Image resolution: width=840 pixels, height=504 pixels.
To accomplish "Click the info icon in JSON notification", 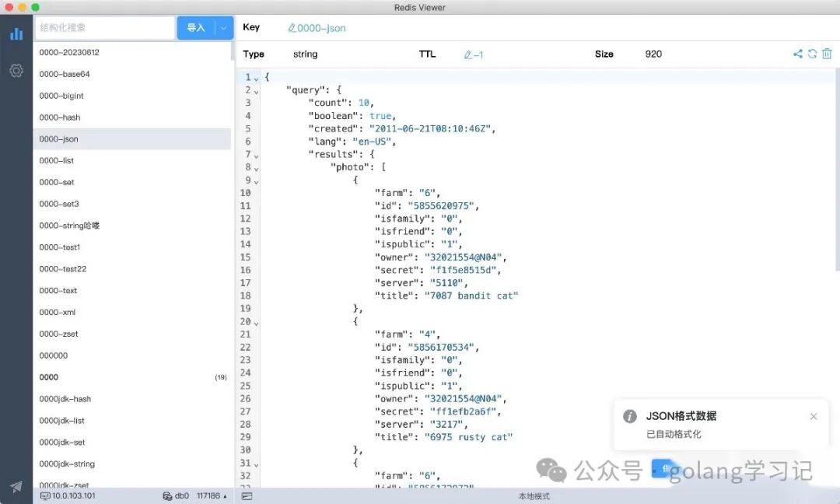I will pyautogui.click(x=630, y=416).
